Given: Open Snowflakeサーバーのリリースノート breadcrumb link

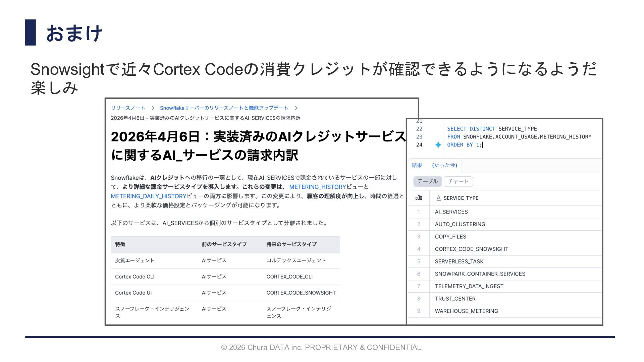Looking at the screenshot, I should (x=224, y=108).
